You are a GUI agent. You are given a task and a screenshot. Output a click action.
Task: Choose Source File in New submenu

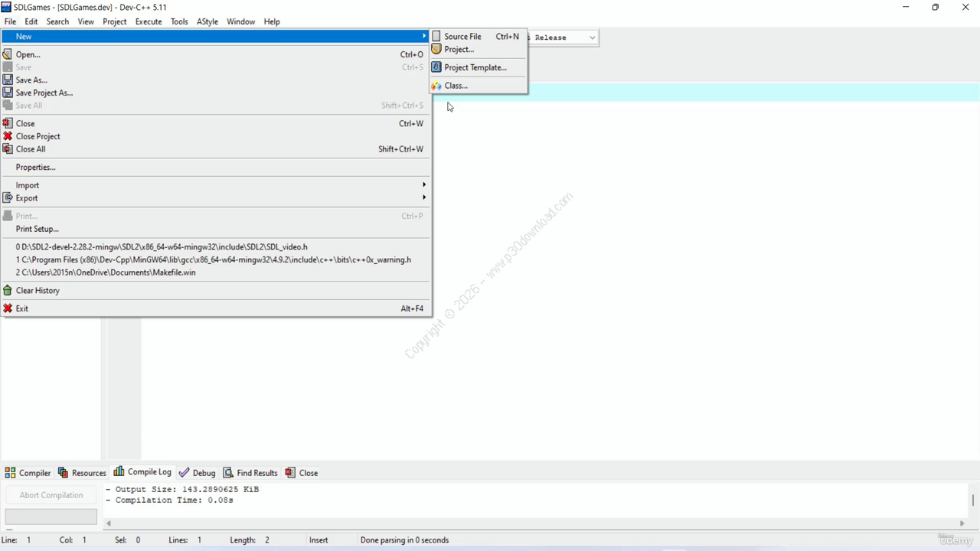(478, 36)
